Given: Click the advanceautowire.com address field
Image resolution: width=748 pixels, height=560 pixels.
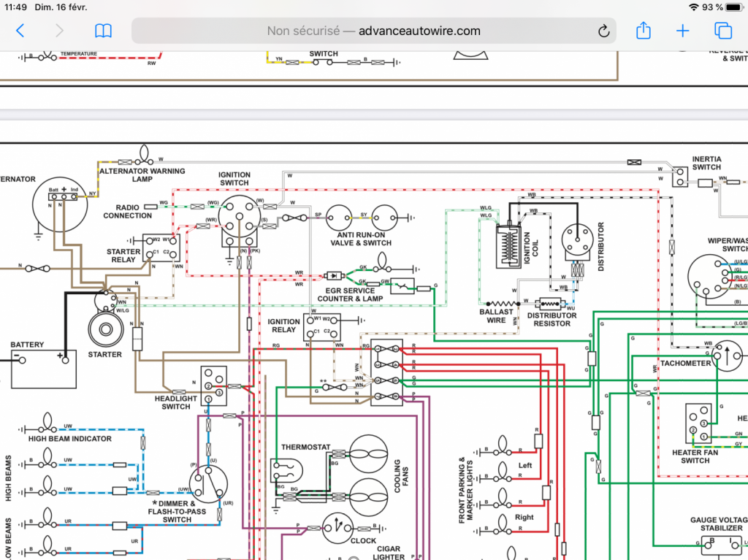Looking at the screenshot, I should (x=373, y=31).
